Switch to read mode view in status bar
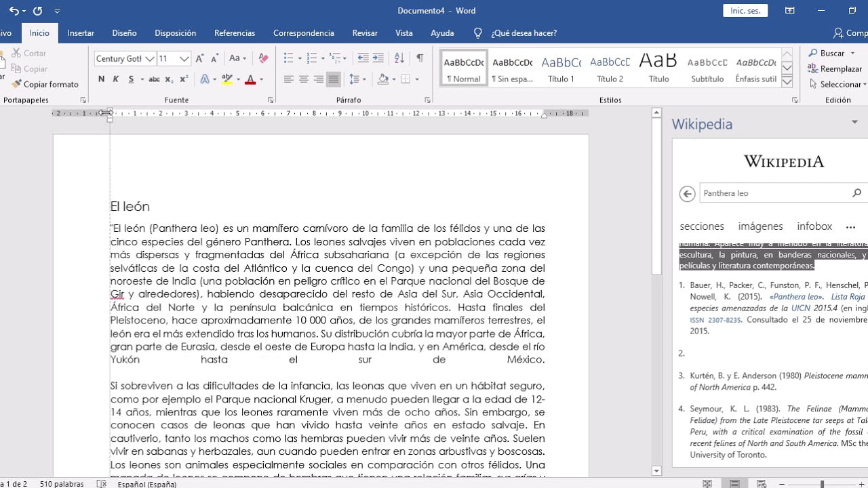Screen dimensions: 868x488 pos(707,484)
